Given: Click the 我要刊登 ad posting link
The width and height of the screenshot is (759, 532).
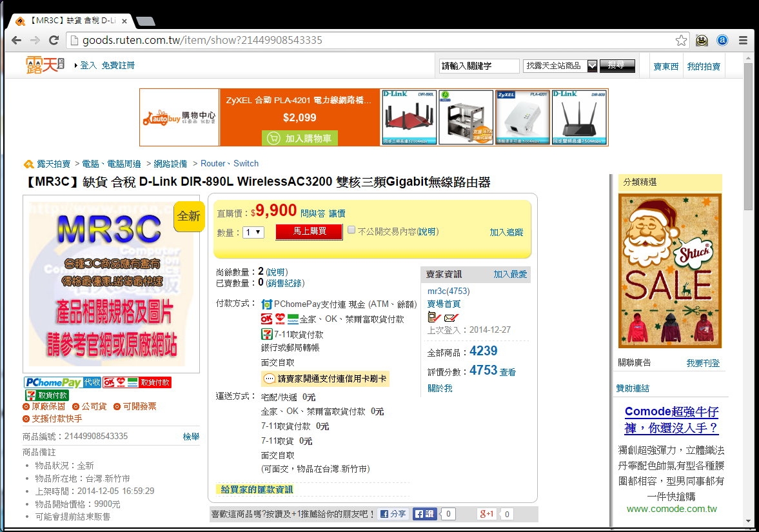Looking at the screenshot, I should tap(703, 363).
